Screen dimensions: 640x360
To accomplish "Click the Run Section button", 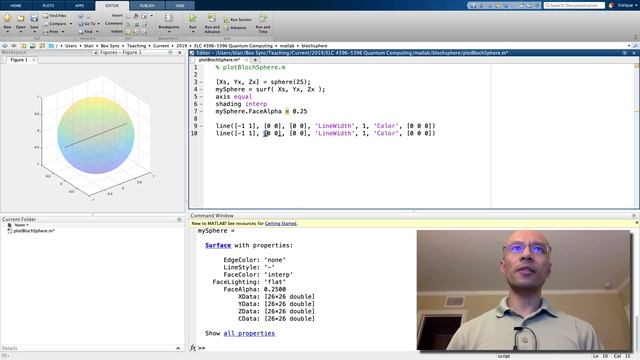I will pos(238,20).
